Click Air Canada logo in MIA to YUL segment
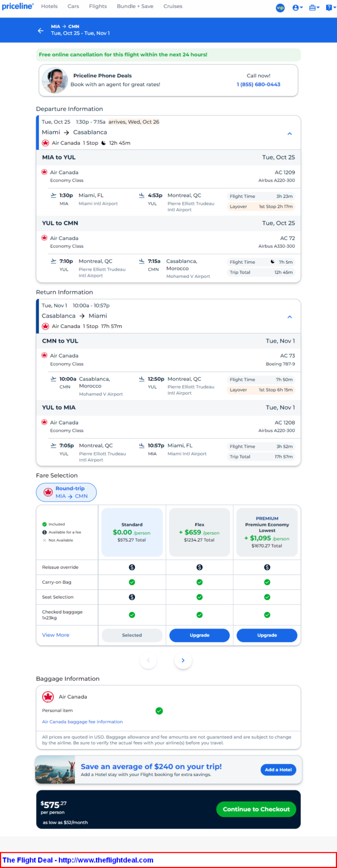The image size is (337, 868). click(44, 172)
